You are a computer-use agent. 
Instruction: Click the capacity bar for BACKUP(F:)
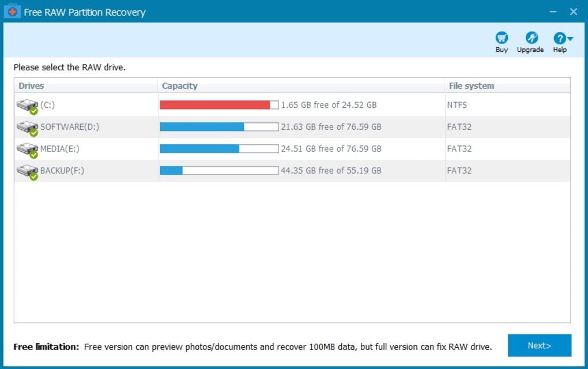pyautogui.click(x=219, y=171)
